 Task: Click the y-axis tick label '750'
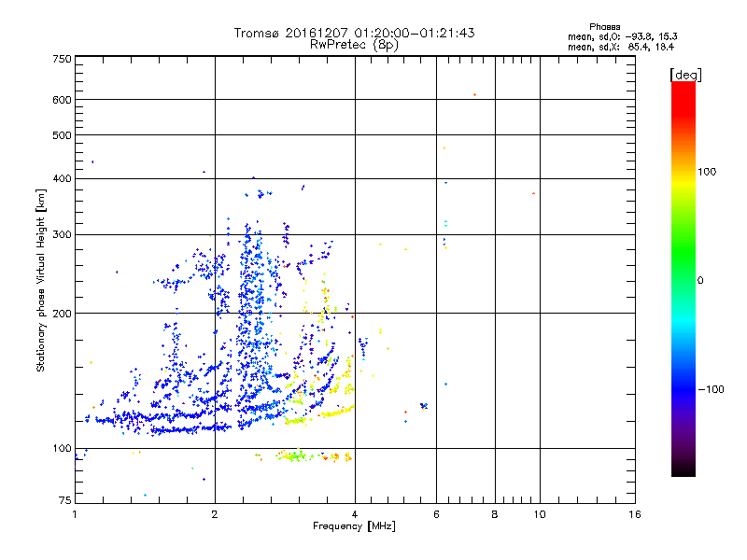[x=62, y=59]
